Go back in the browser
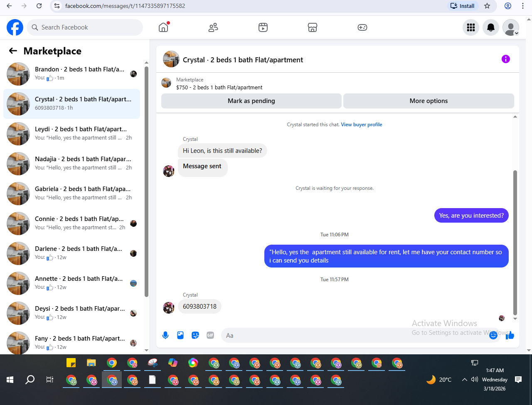Image resolution: width=532 pixels, height=405 pixels. tap(9, 6)
